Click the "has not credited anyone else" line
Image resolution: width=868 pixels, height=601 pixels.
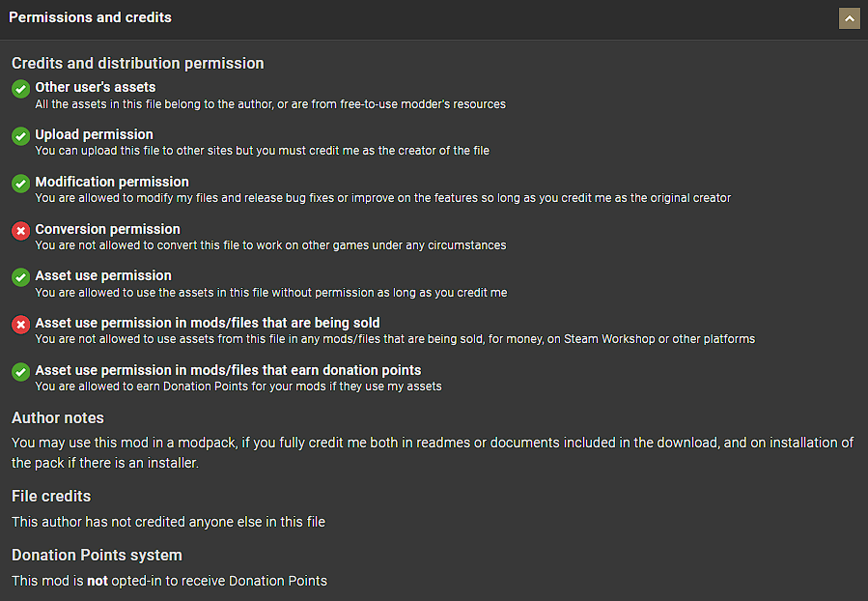click(x=168, y=522)
